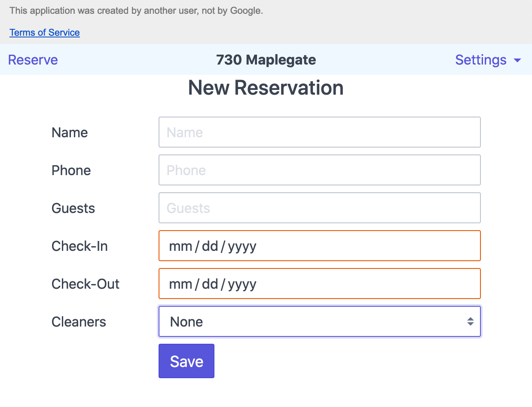
Task: Click the Check-In date field
Action: click(320, 246)
